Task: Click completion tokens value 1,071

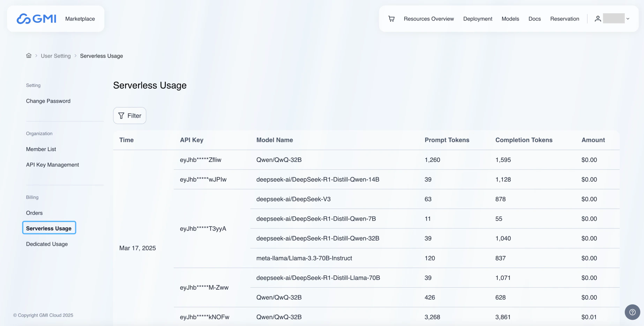Action: 503,278
